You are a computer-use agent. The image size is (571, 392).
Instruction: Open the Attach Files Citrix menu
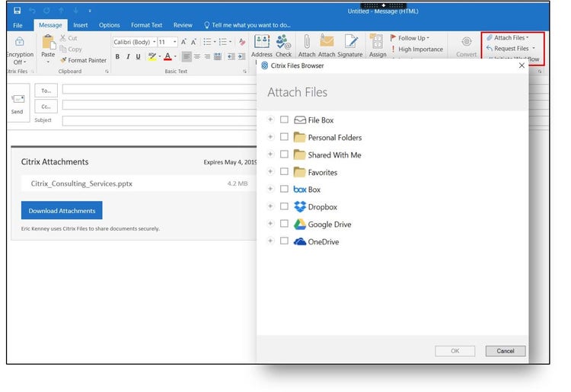point(508,38)
